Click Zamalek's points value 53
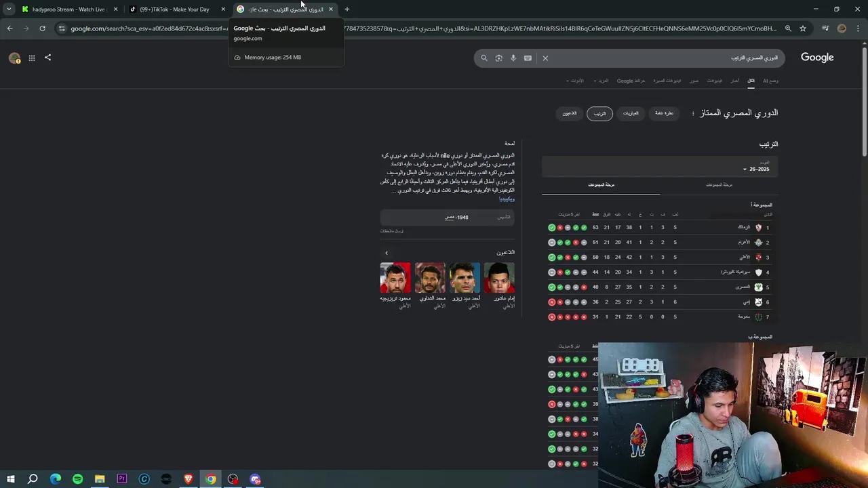 click(595, 228)
